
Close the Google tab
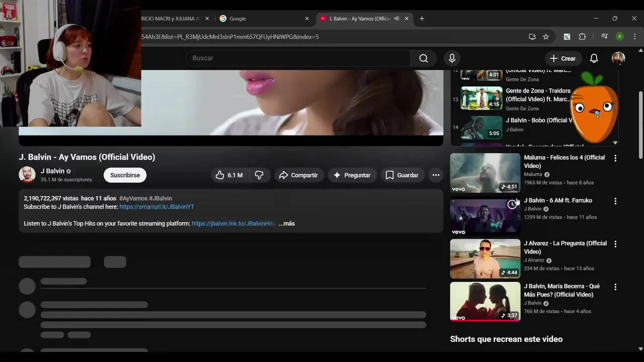coord(307,19)
